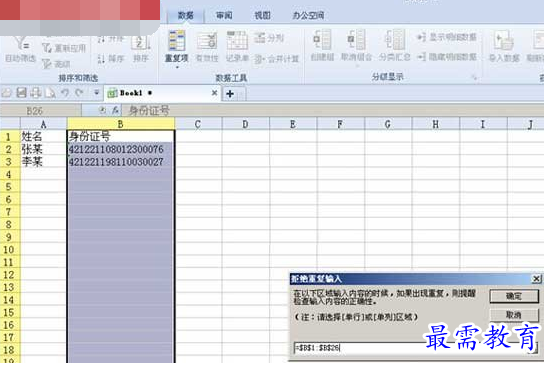This screenshot has height=369, width=547.
Task: Close the 拒绝重复输入 dialog
Action: coord(536,279)
